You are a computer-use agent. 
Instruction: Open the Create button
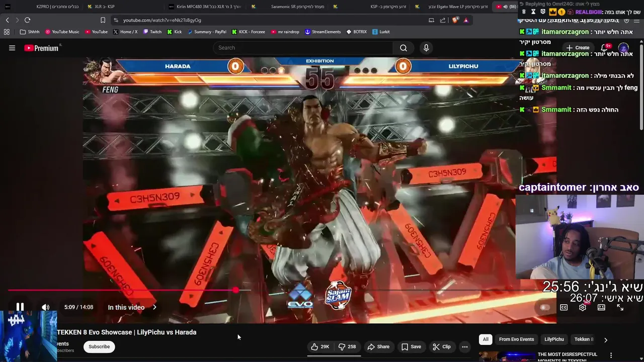(x=578, y=48)
